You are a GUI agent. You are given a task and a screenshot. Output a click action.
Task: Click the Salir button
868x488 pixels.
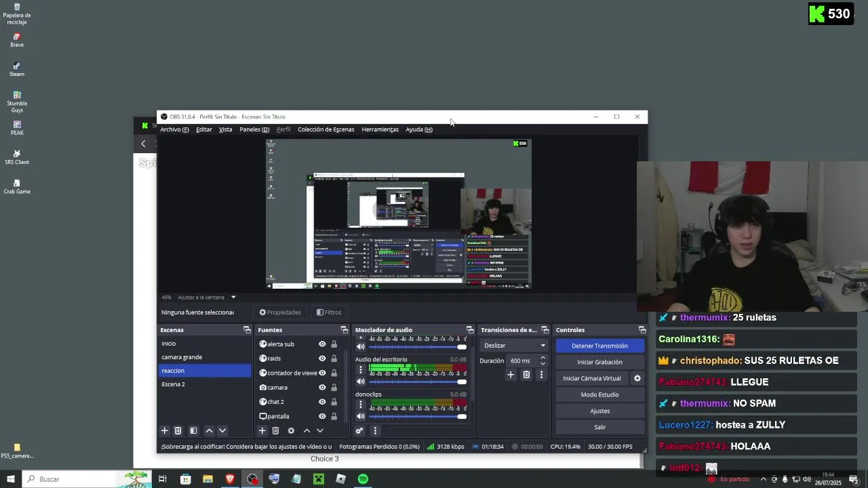click(599, 427)
